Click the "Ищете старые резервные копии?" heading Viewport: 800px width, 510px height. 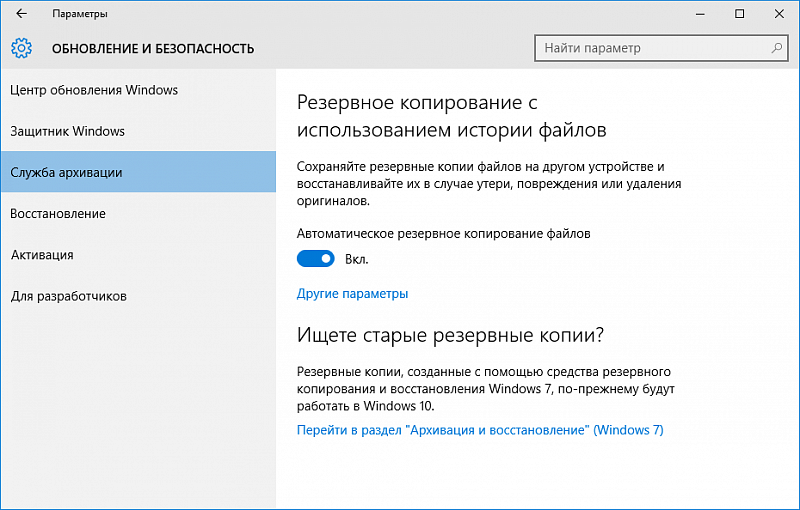452,334
